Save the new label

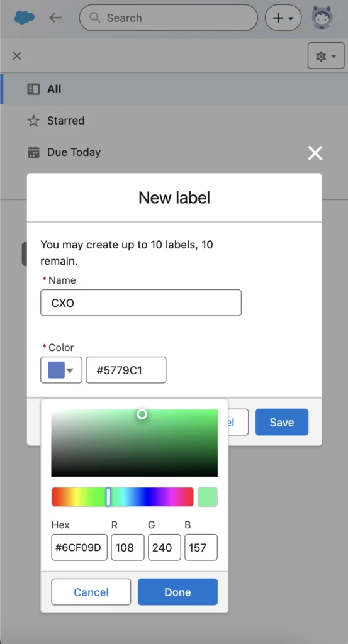pos(282,422)
